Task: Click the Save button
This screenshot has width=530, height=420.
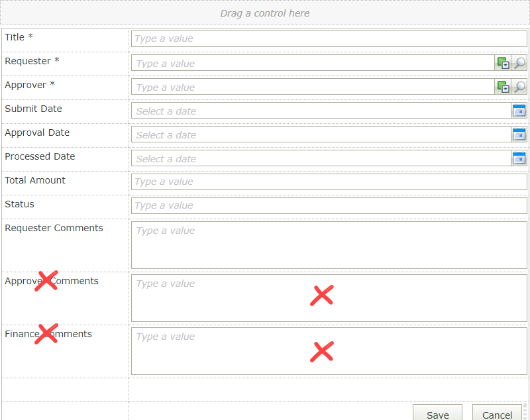Action: point(437,415)
